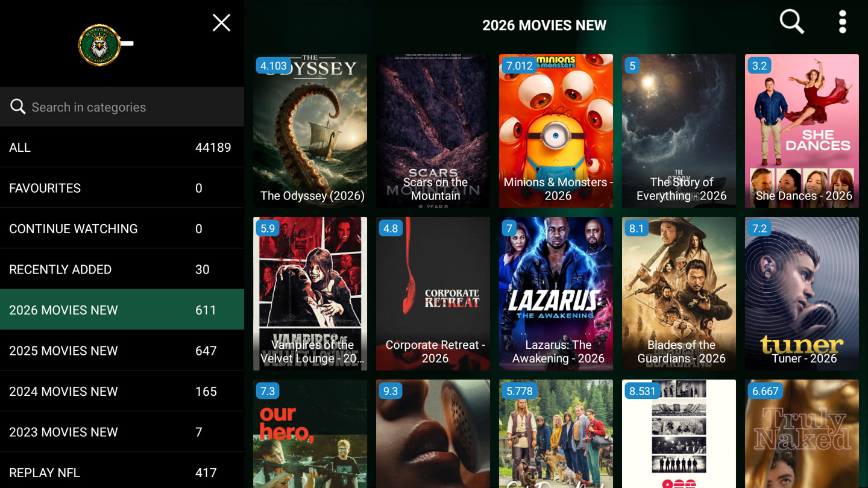Select the ALL category

(122, 148)
